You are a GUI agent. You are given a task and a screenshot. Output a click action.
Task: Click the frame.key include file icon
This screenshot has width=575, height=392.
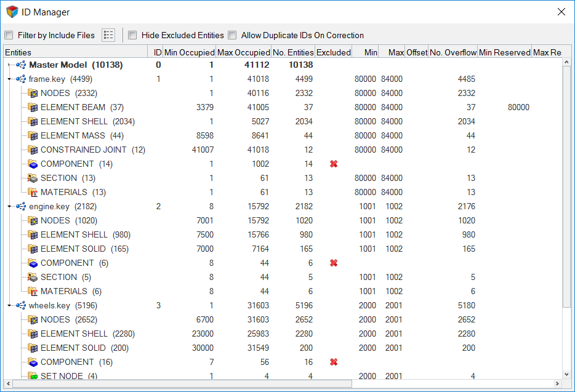point(21,79)
